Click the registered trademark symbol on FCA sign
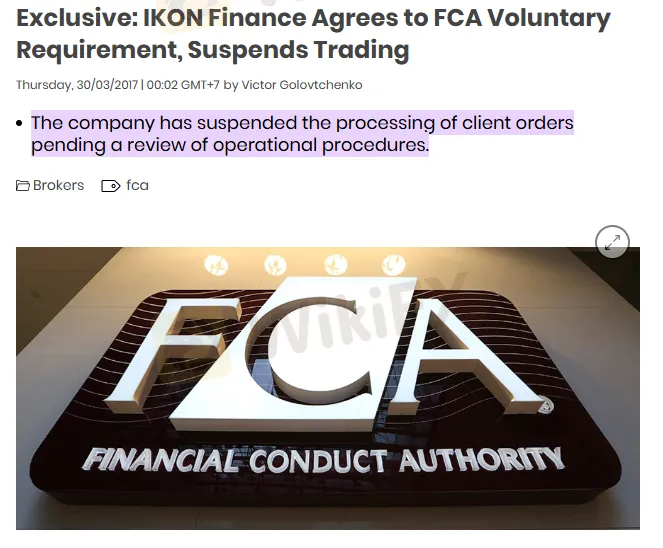 pos(545,406)
